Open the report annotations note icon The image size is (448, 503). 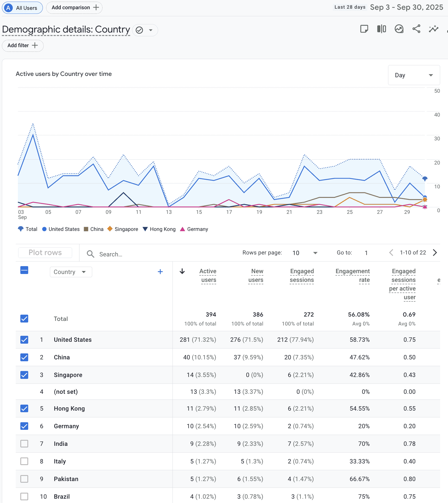pos(364,29)
